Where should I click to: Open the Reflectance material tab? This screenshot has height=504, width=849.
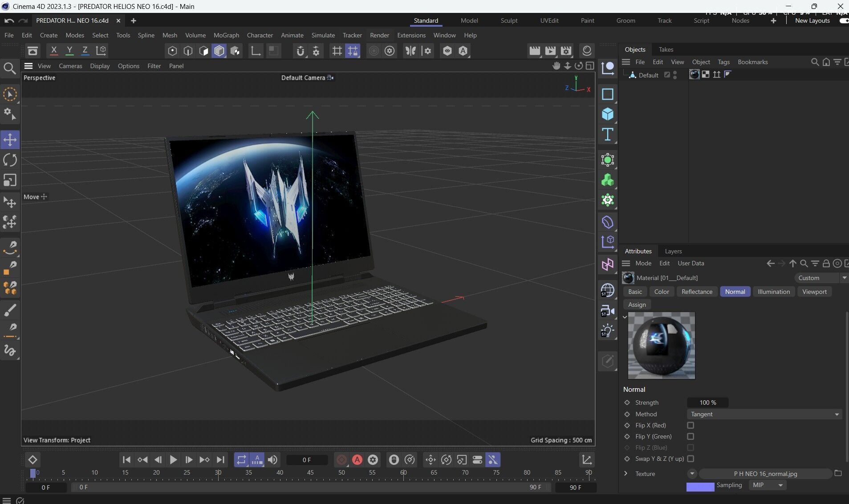point(697,292)
